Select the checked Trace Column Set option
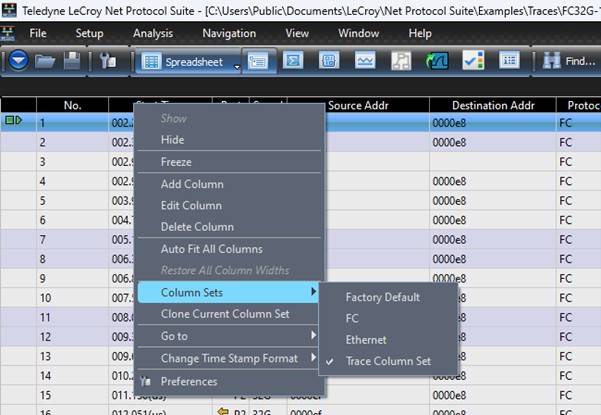Image resolution: width=601 pixels, height=415 pixels. tap(388, 361)
